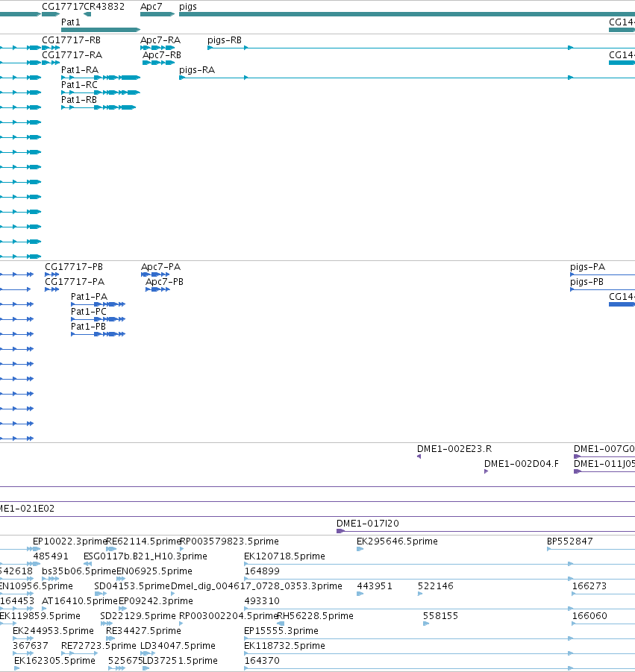The width and height of the screenshot is (635, 672).
Task: Select the DME1-017I20 feature start block
Action: coord(341,531)
